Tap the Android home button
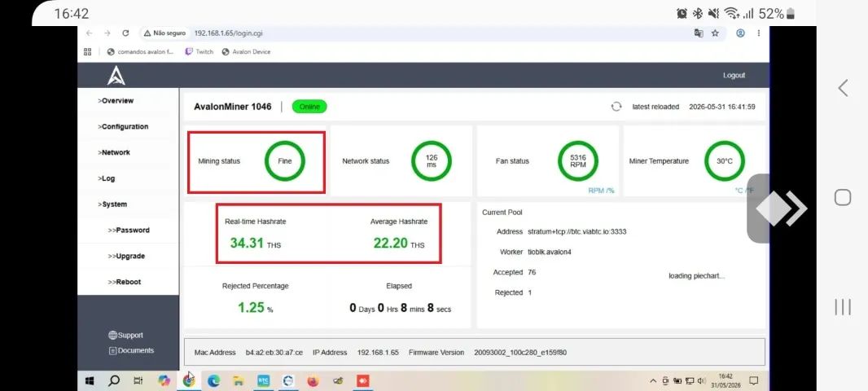 [x=843, y=197]
